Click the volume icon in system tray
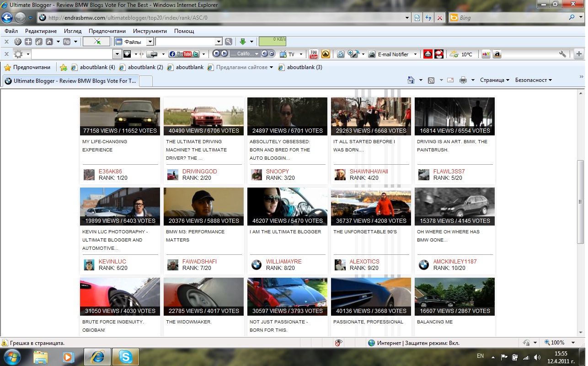Image resolution: width=588 pixels, height=366 pixels. pyautogui.click(x=537, y=357)
